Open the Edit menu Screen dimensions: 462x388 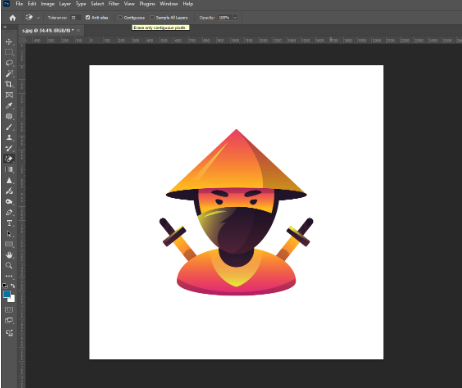coord(32,4)
